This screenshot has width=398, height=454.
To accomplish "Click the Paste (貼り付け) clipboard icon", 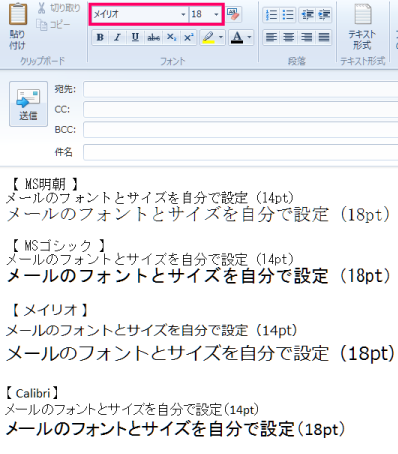I will click(18, 15).
